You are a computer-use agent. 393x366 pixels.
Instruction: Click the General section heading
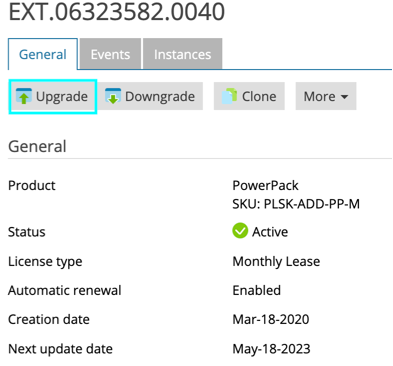click(x=37, y=146)
